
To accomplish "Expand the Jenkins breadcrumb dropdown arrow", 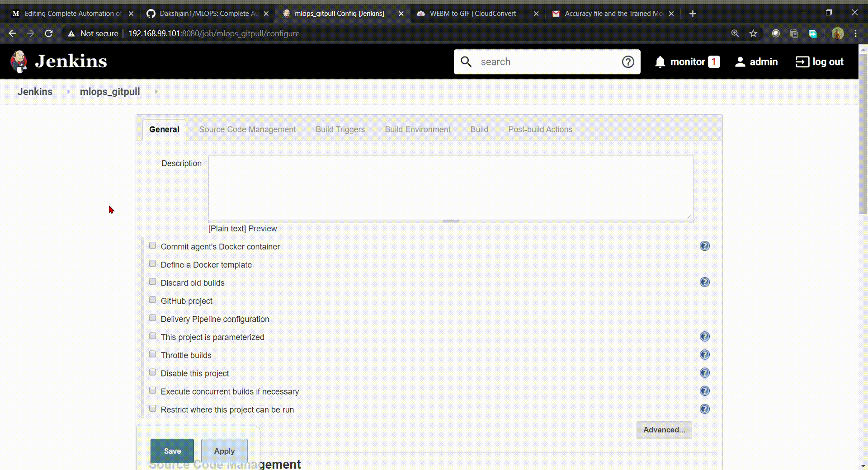I will pos(68,92).
